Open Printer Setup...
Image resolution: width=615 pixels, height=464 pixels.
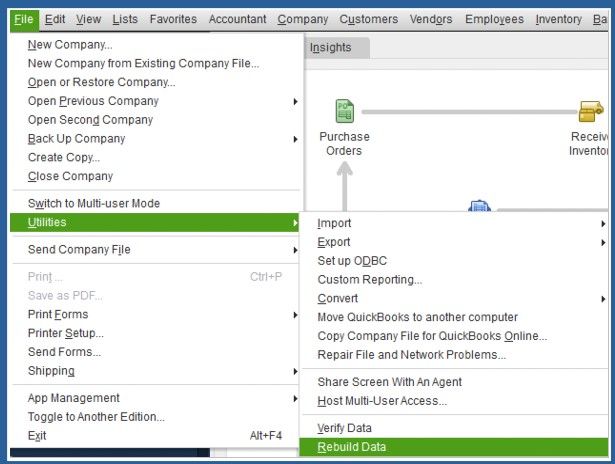coord(155,333)
